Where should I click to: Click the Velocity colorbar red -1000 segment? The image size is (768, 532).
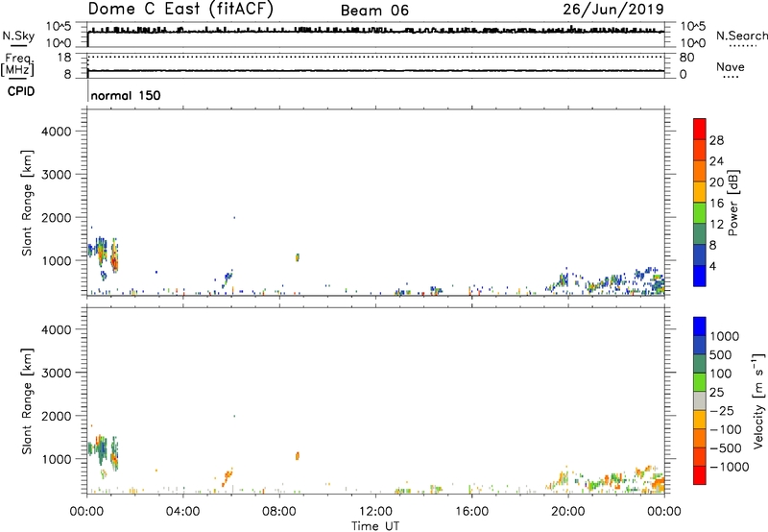click(x=700, y=475)
